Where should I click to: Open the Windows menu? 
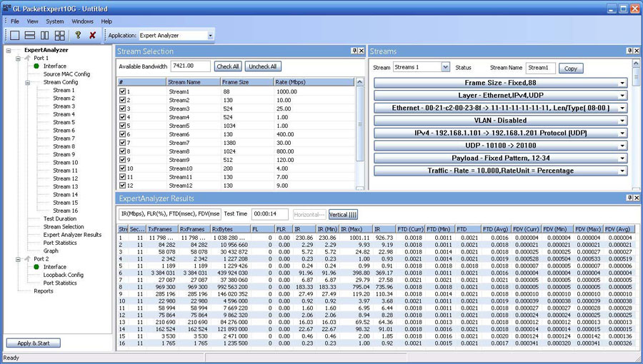click(x=82, y=21)
